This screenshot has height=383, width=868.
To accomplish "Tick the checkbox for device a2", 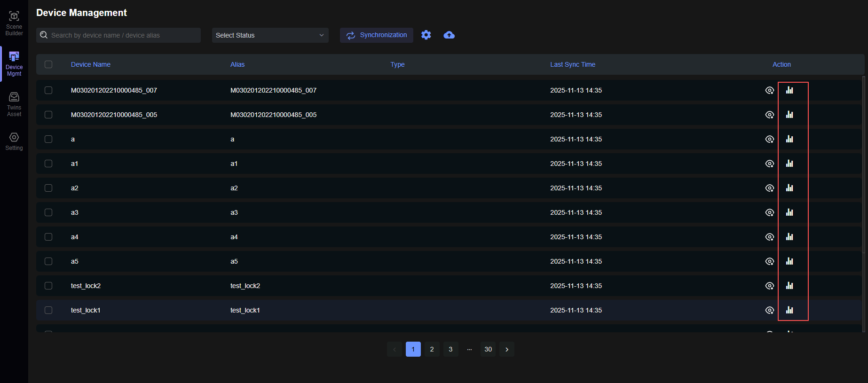I will 48,188.
